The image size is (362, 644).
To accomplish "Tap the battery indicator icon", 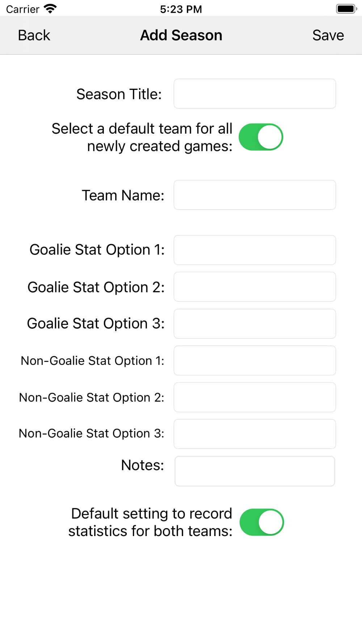I will [x=346, y=9].
